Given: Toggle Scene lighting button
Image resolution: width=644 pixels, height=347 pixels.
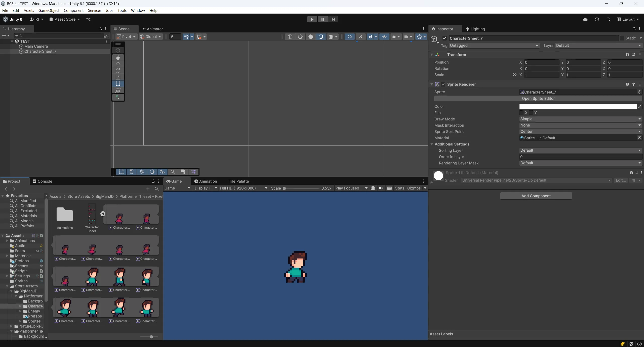Looking at the screenshot, I should click(360, 37).
